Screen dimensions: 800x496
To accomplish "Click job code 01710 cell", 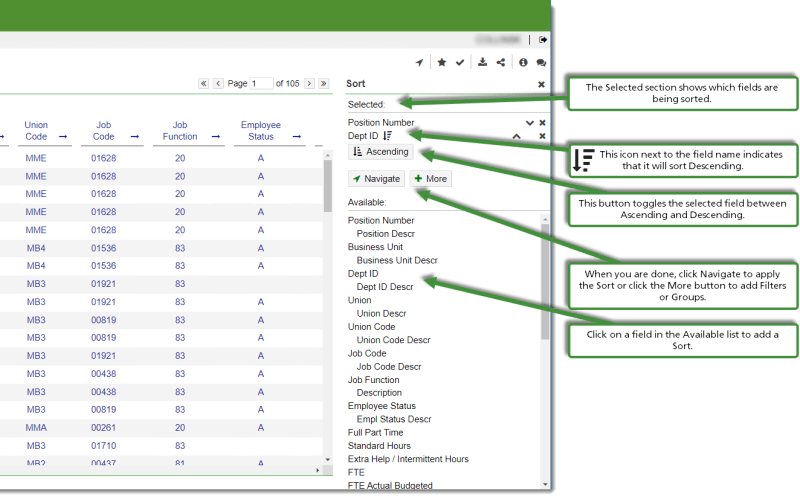I will (104, 445).
